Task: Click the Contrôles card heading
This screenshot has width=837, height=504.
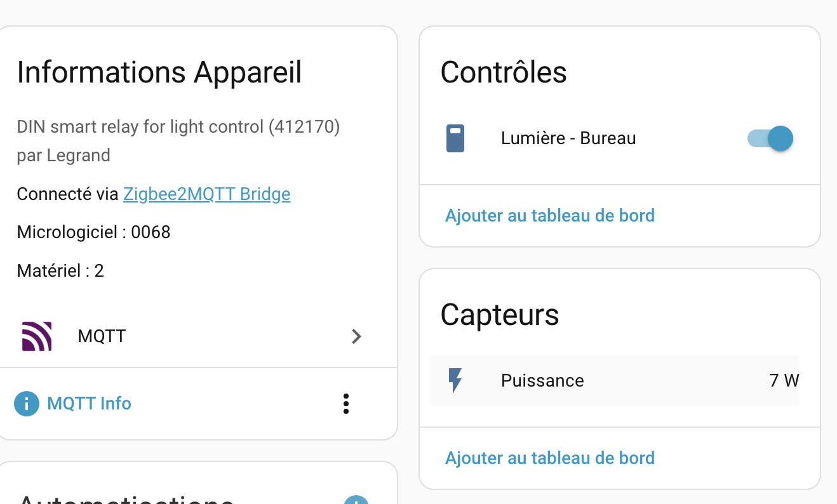Action: tap(503, 72)
